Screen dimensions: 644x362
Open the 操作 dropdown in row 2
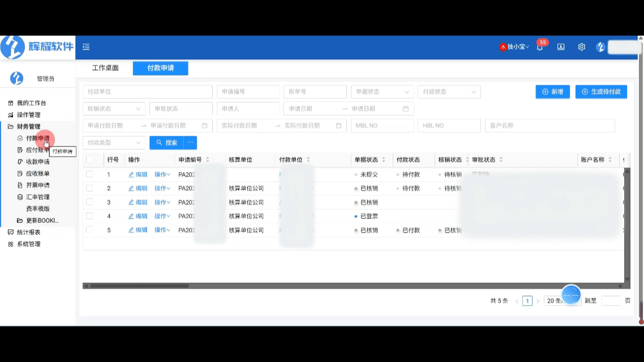(x=162, y=188)
